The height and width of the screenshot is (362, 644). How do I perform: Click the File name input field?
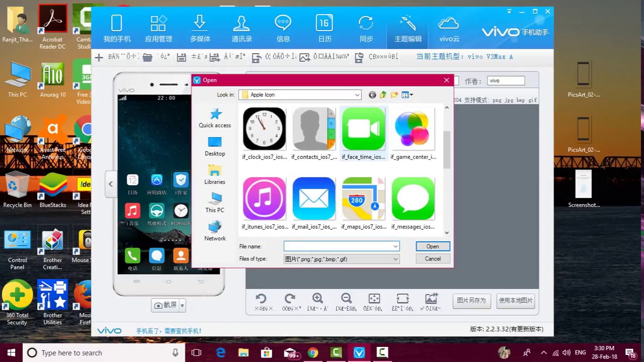click(342, 246)
